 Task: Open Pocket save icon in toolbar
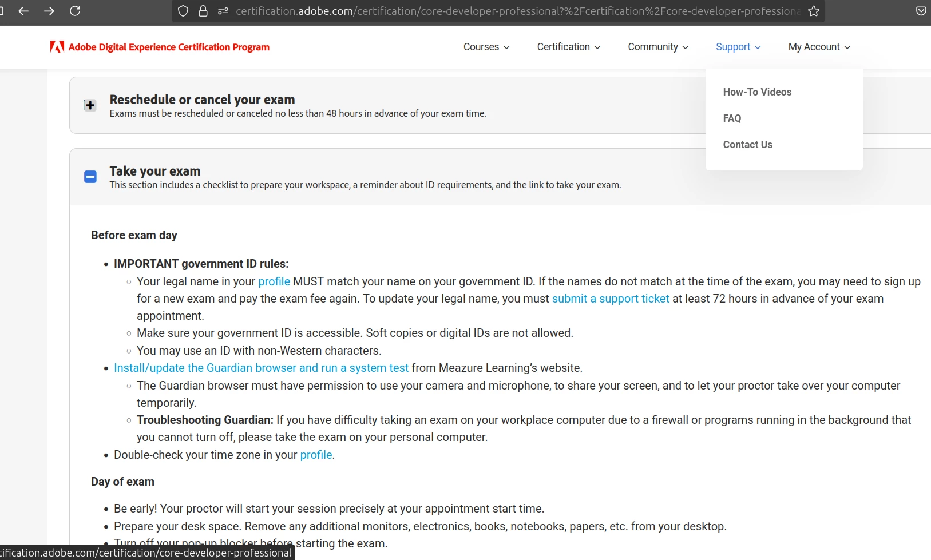[x=921, y=11]
